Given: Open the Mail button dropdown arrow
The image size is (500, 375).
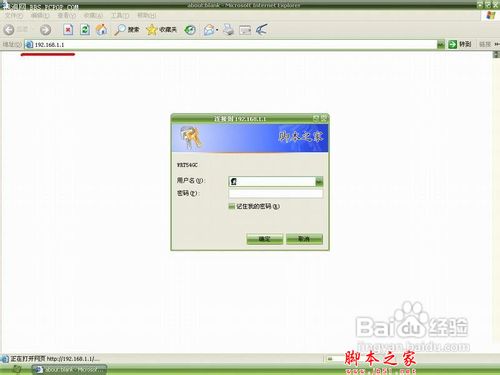Looking at the screenshot, I should click(217, 30).
